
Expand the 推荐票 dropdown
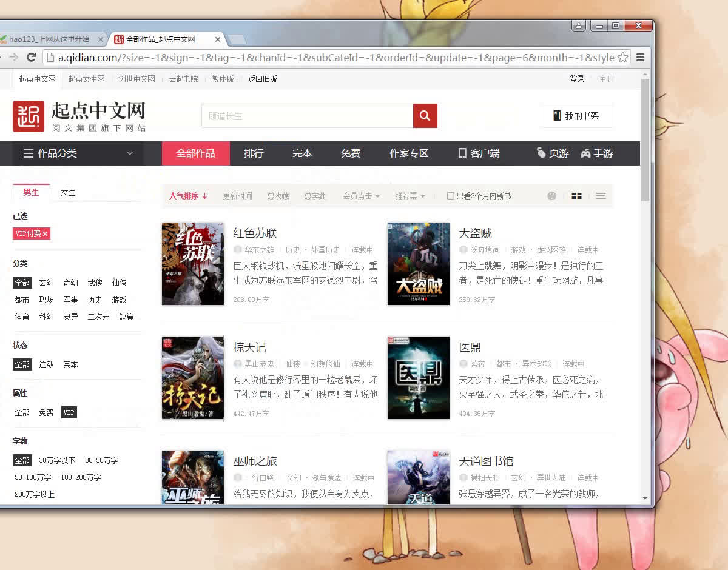[410, 195]
